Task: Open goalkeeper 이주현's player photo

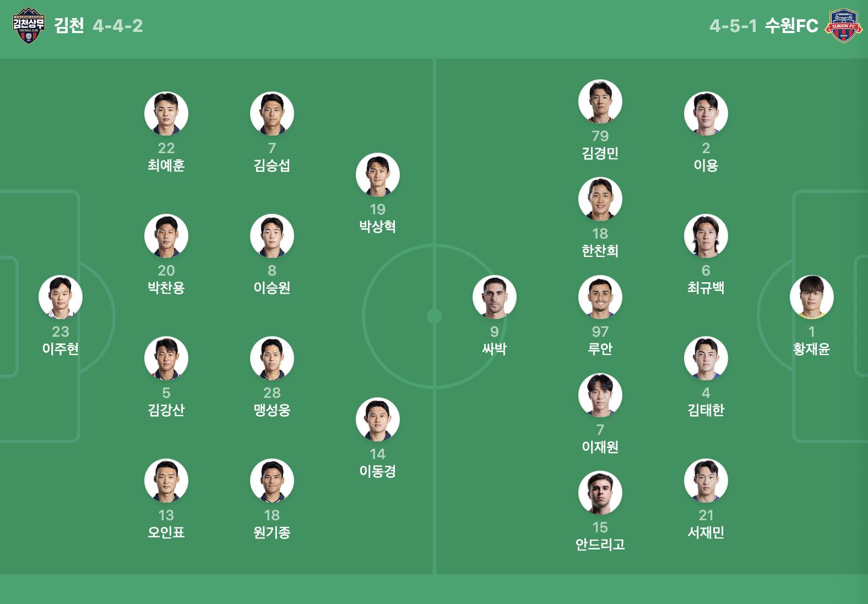Action: click(61, 298)
